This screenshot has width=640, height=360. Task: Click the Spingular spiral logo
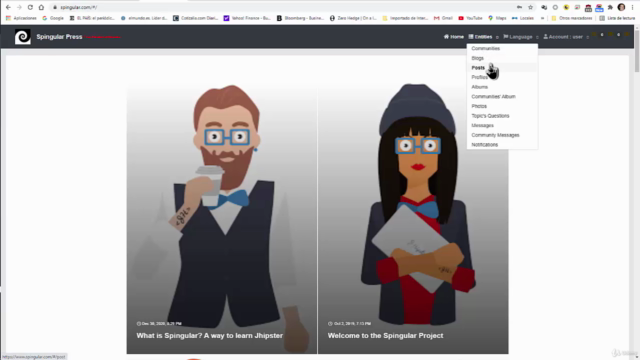click(x=22, y=37)
